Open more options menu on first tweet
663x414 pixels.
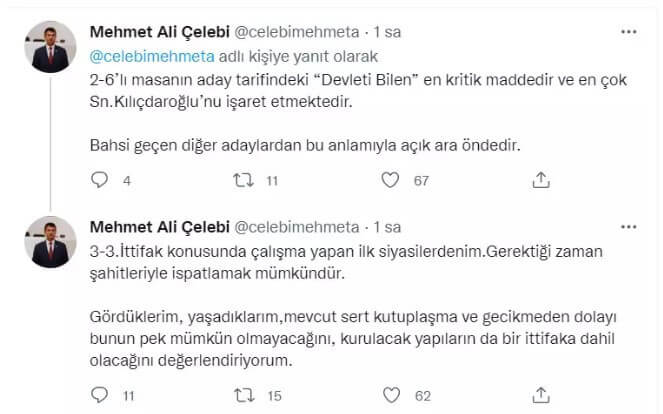(627, 33)
